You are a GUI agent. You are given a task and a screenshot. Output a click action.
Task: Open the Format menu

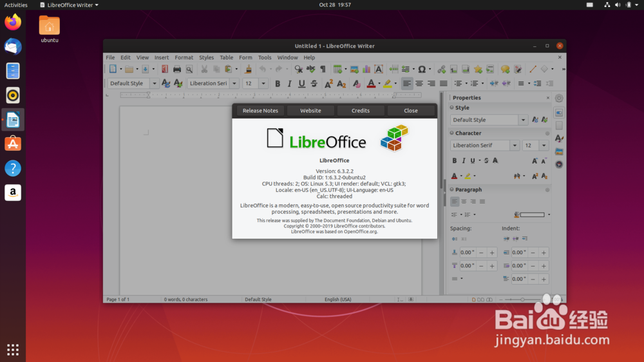coord(184,57)
